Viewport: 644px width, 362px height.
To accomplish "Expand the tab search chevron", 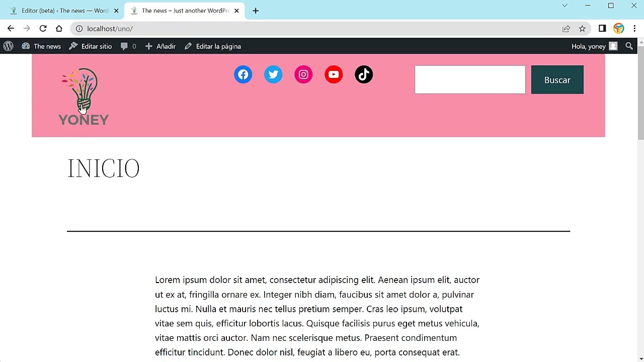I will pyautogui.click(x=565, y=6).
